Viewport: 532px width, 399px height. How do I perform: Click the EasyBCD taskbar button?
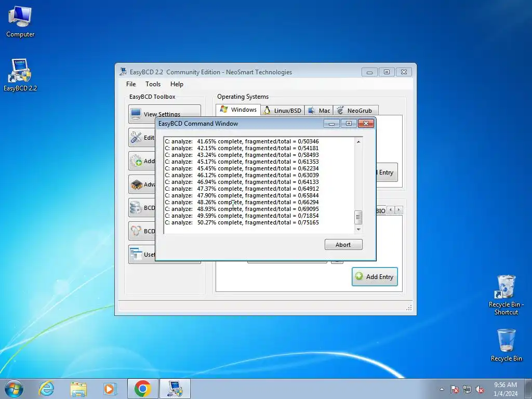pyautogui.click(x=175, y=389)
